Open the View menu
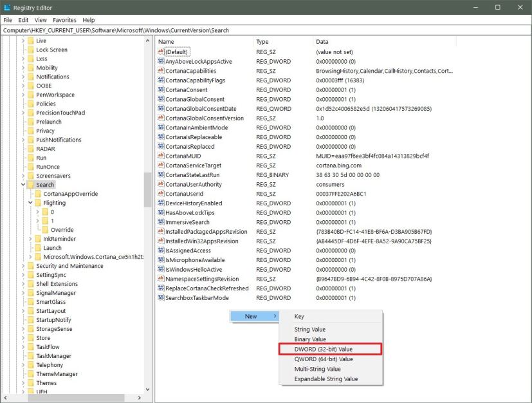Screen dimensions: 532x403 click(x=41, y=20)
